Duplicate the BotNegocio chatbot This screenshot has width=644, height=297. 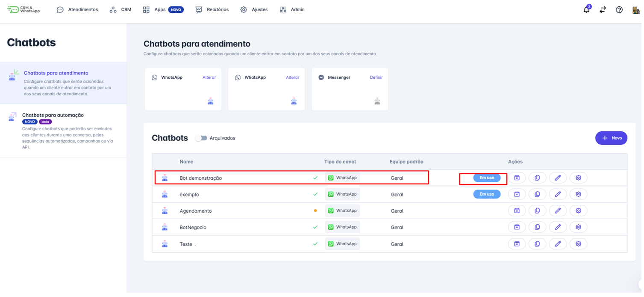click(537, 227)
